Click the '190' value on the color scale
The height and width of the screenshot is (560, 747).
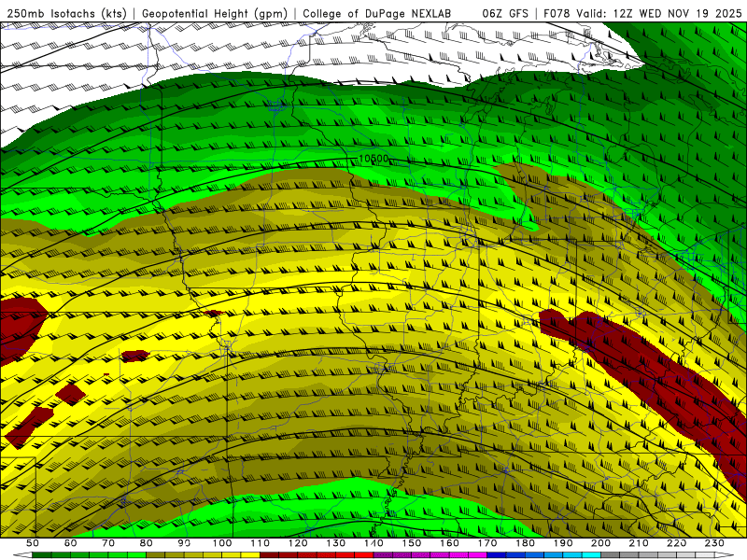tap(563, 543)
